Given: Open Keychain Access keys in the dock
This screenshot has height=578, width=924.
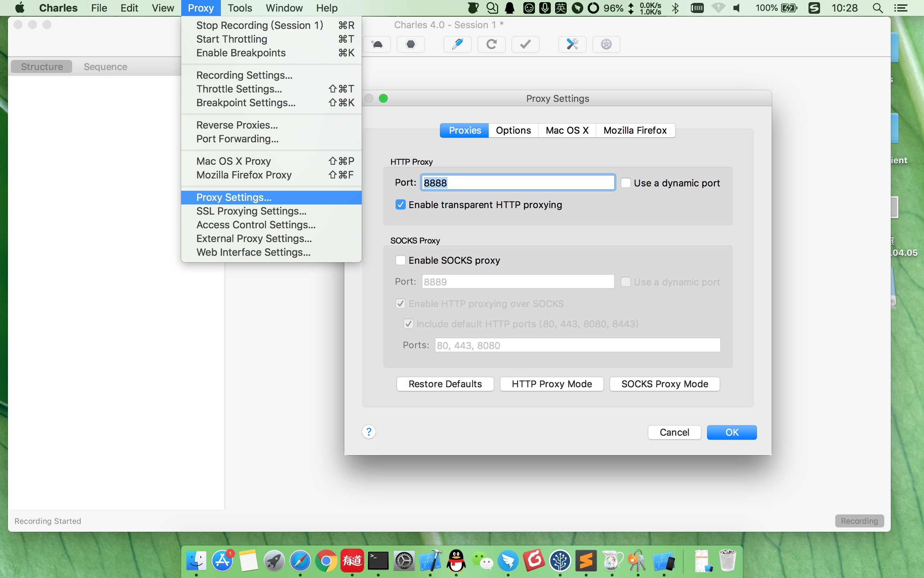Looking at the screenshot, I should pos(637,561).
